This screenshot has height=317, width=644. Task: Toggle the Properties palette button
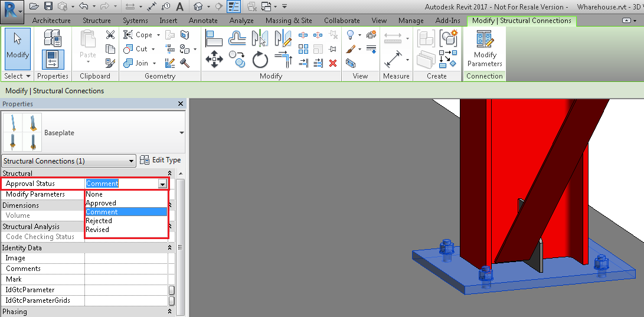point(53,59)
